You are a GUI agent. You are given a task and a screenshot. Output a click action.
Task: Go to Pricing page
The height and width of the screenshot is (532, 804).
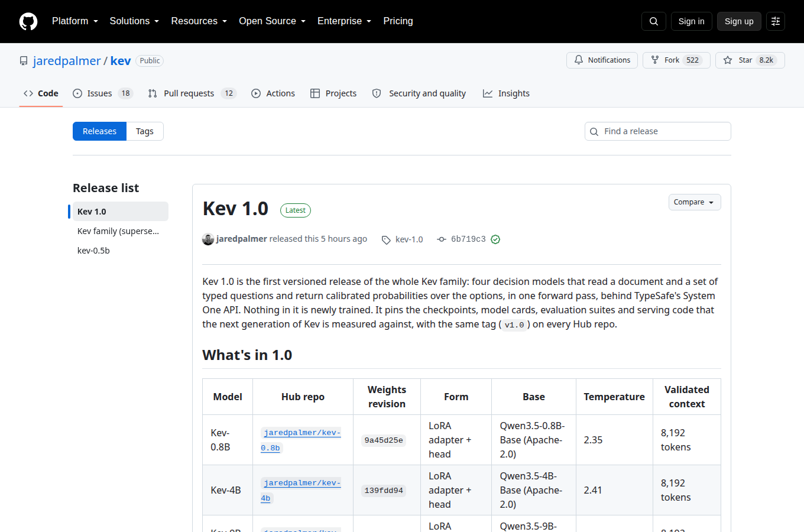coord(398,21)
